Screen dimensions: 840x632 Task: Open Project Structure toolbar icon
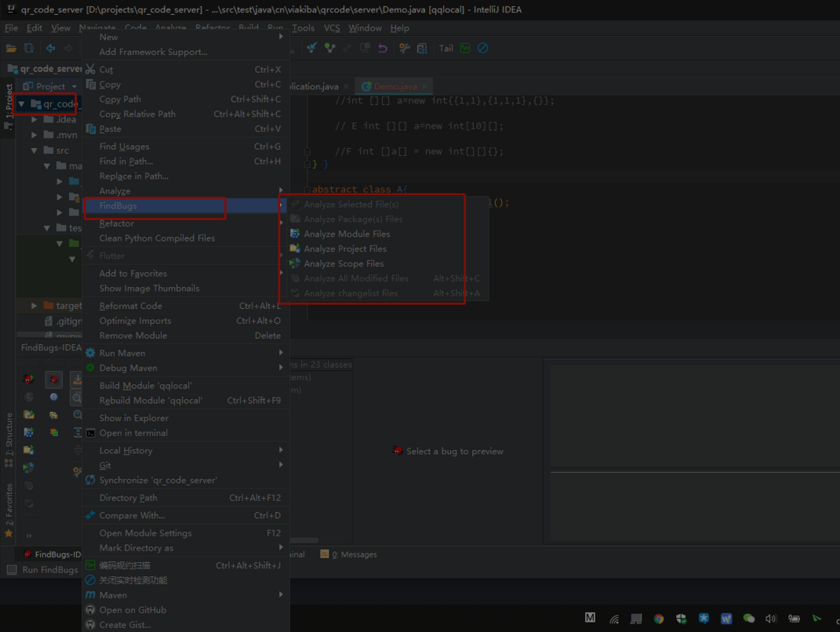[422, 48]
